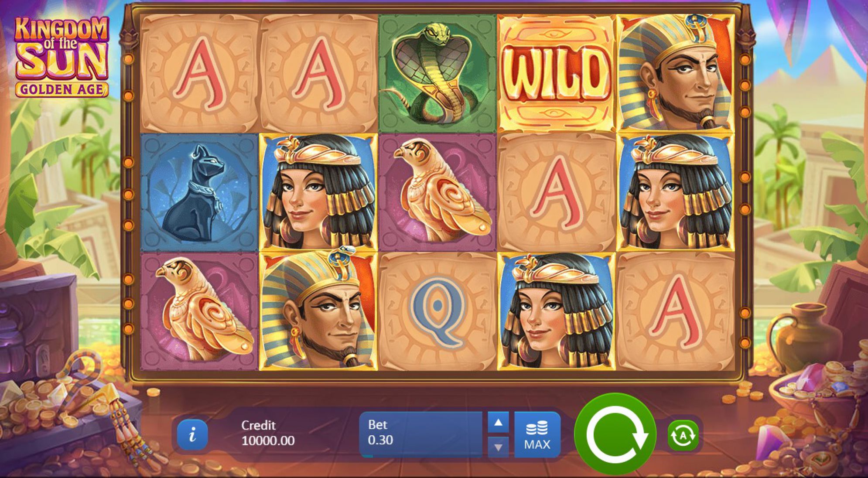868x478 pixels.
Task: Spin the reels with green button
Action: 615,434
